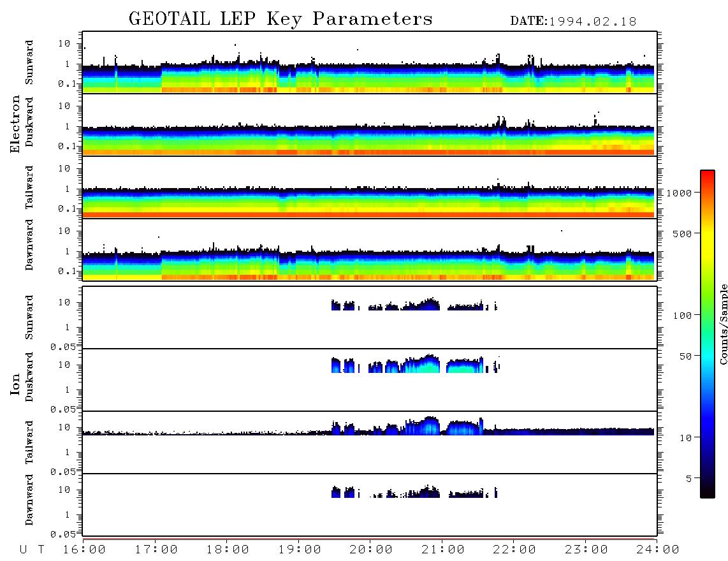
Task: Click inside the Electron Dawnward spectrogram panel
Action: (x=369, y=249)
